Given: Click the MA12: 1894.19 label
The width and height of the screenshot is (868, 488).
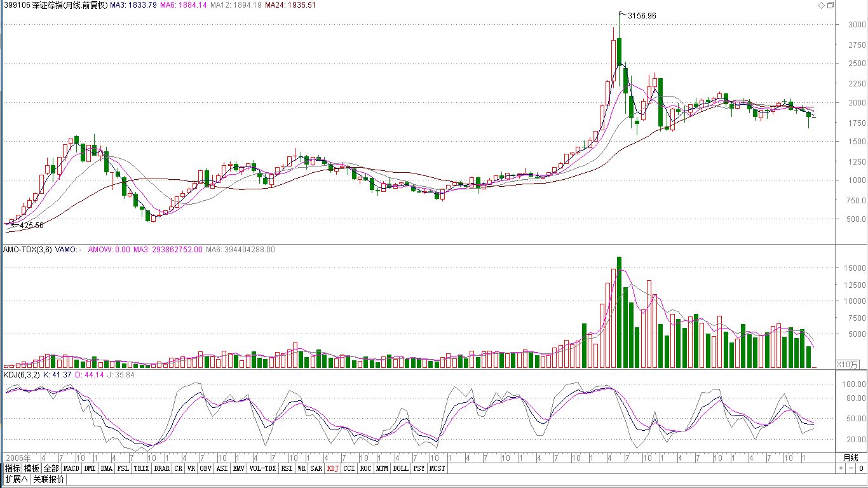Looking at the screenshot, I should click(236, 5).
